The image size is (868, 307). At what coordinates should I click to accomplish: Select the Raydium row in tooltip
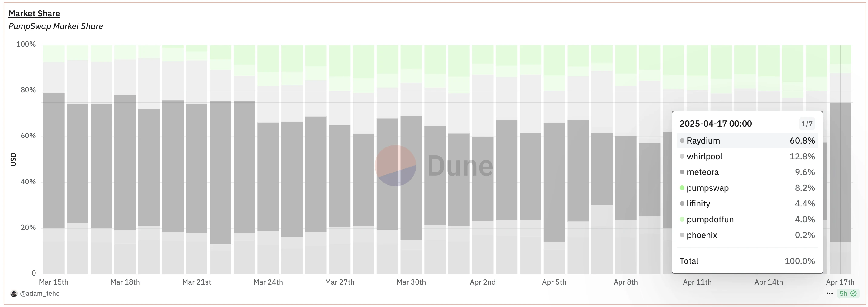[x=747, y=140]
